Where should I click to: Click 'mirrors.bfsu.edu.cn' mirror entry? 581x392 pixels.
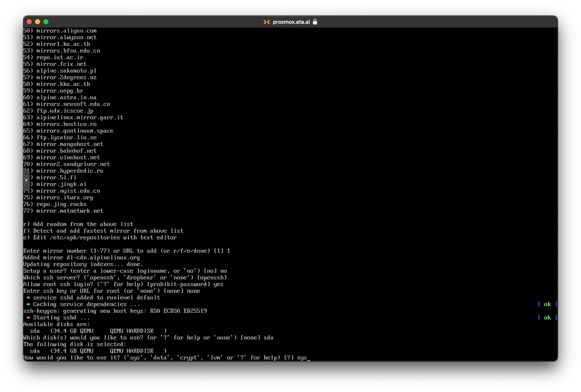pyautogui.click(x=62, y=51)
